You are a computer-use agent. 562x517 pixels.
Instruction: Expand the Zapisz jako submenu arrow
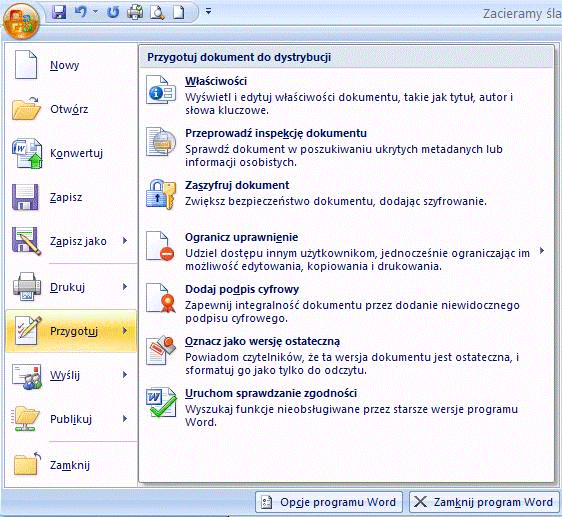[125, 241]
